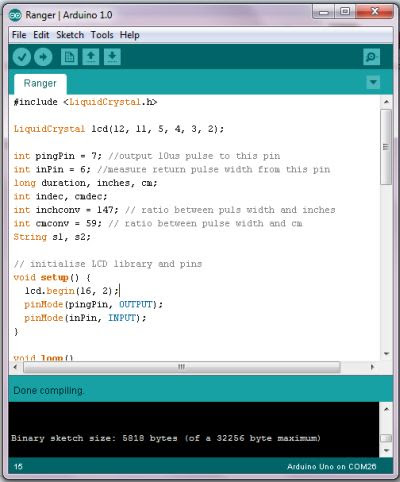Click the editor vertical scrollbar down arrow
The image size is (400, 482).
pyautogui.click(x=386, y=353)
